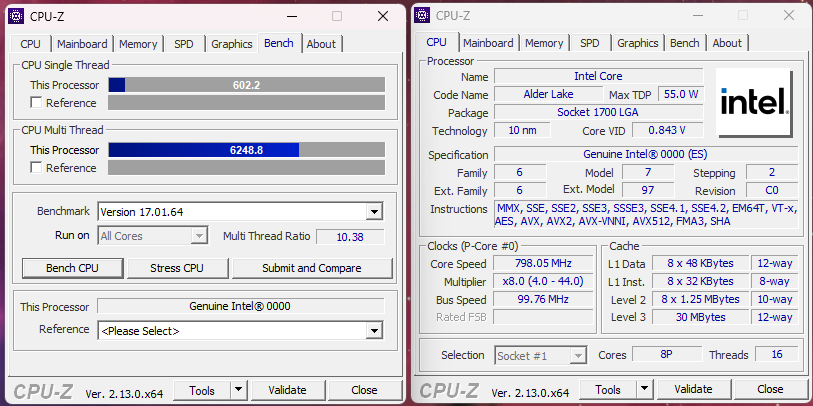
Task: Click the Ext. Model value 97
Action: [648, 190]
